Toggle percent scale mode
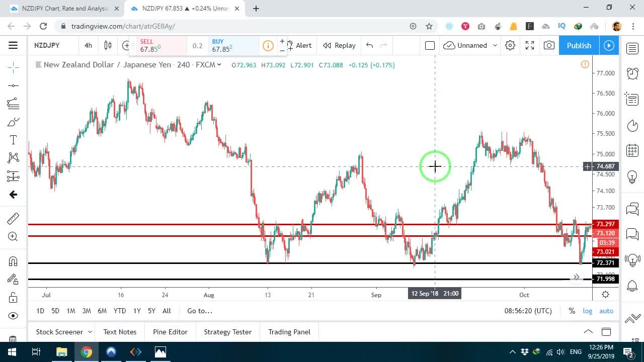This screenshot has height=362, width=644. pyautogui.click(x=572, y=311)
